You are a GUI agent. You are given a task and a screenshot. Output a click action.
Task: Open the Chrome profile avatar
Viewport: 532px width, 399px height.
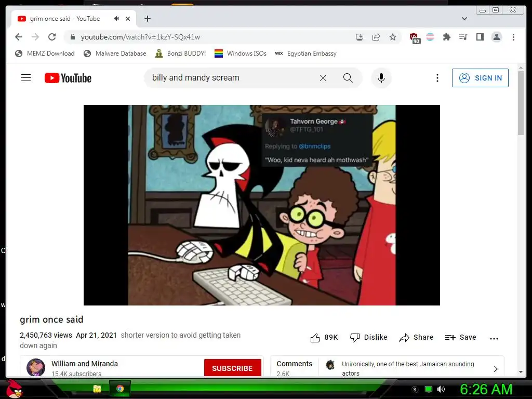pos(496,37)
